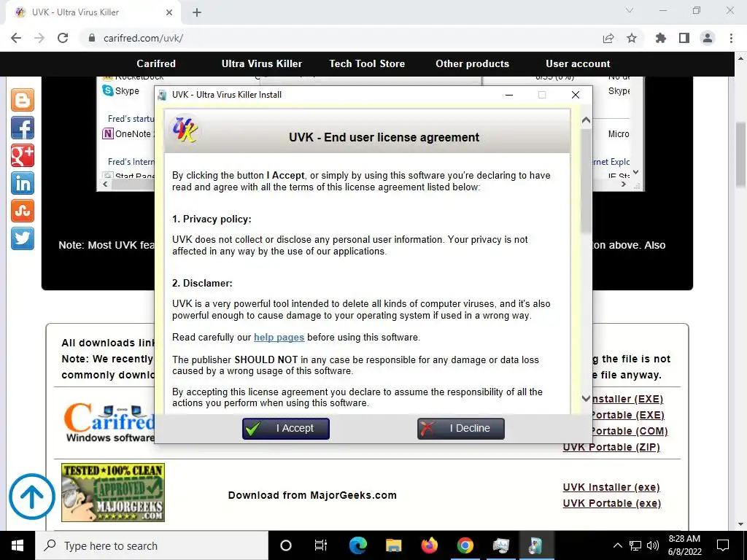Launch Microsoft Edge from taskbar
Image resolution: width=747 pixels, height=560 pixels.
tap(358, 545)
